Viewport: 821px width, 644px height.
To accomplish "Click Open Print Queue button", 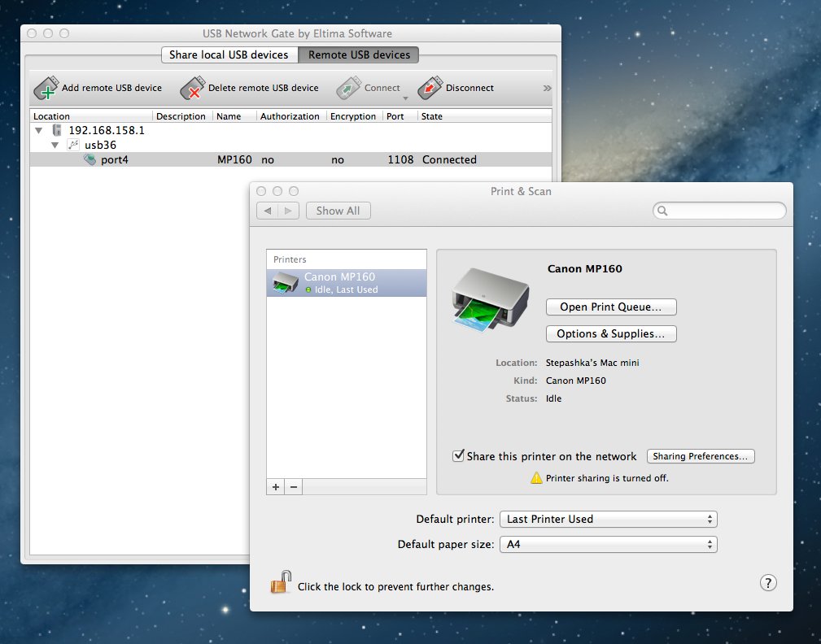I will 611,307.
